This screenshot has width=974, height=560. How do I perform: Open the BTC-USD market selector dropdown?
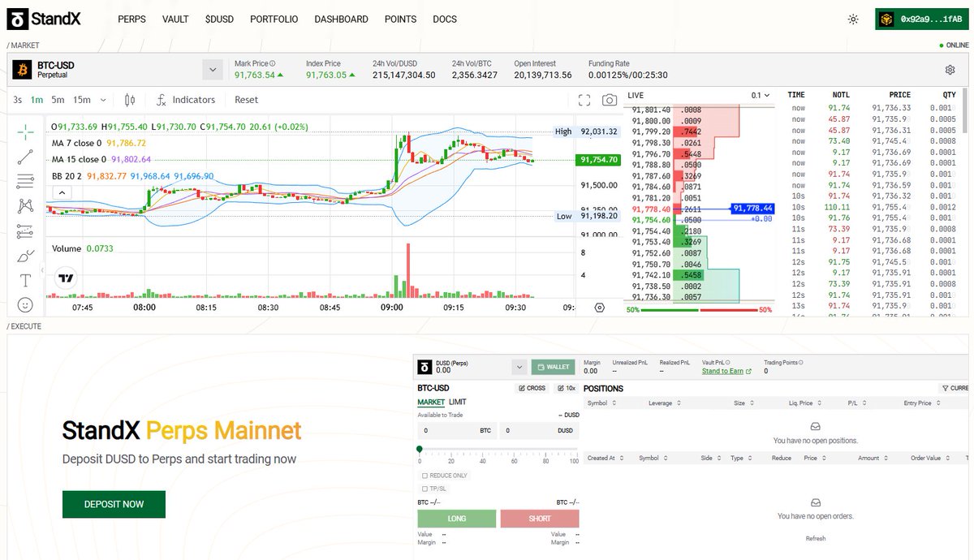pos(213,69)
